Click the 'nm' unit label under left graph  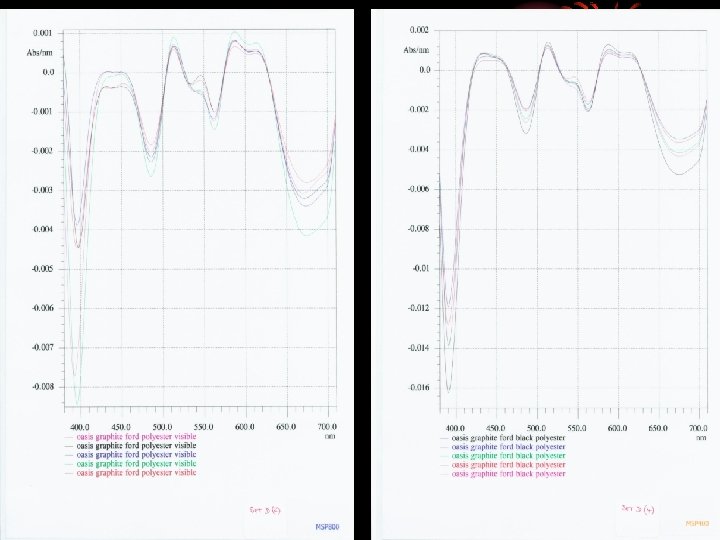click(330, 436)
